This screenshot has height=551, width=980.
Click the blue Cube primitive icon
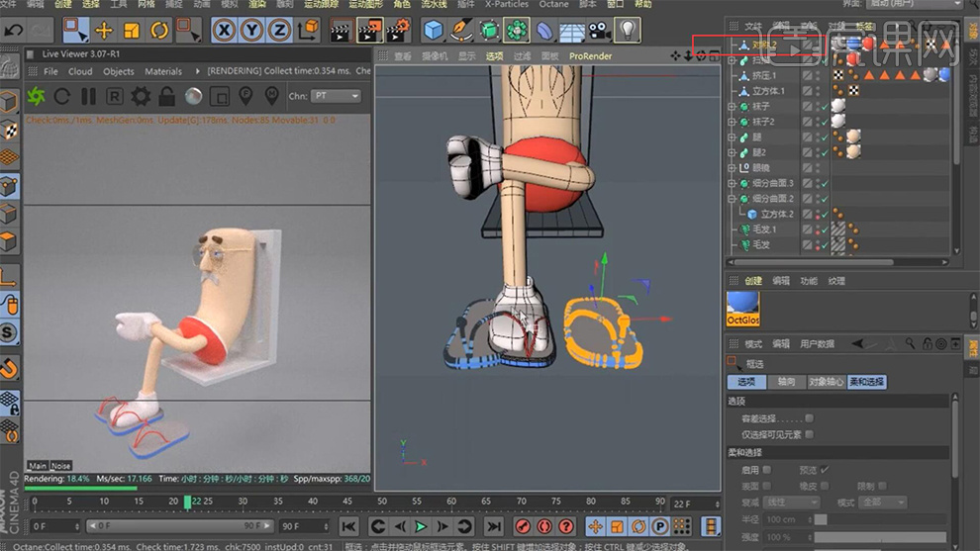[433, 30]
